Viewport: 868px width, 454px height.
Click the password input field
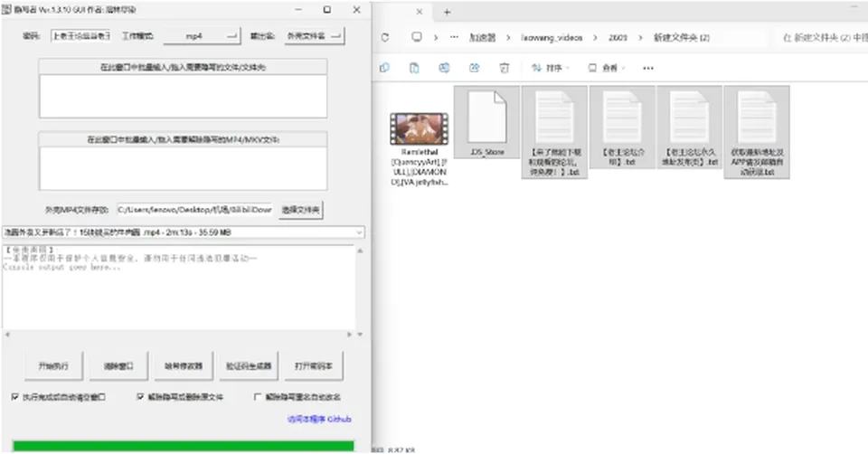[x=80, y=36]
